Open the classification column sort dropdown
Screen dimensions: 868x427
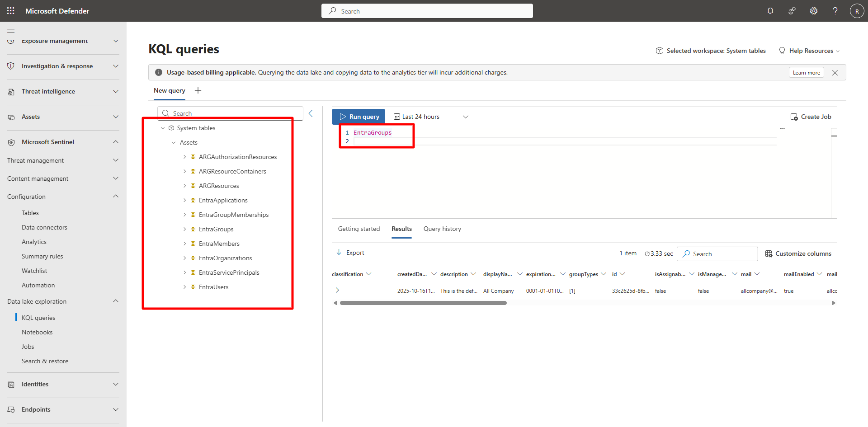click(x=369, y=274)
